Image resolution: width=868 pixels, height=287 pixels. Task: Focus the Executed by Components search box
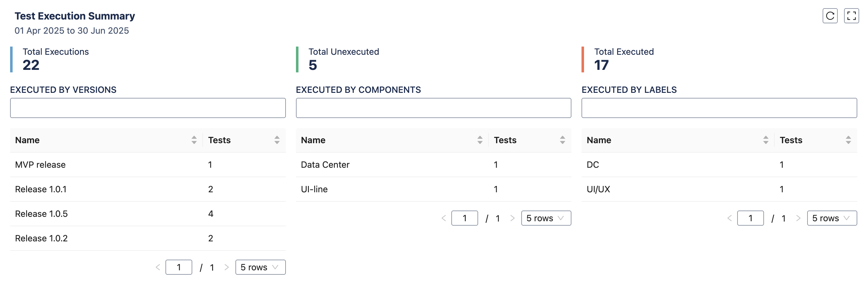pos(433,108)
